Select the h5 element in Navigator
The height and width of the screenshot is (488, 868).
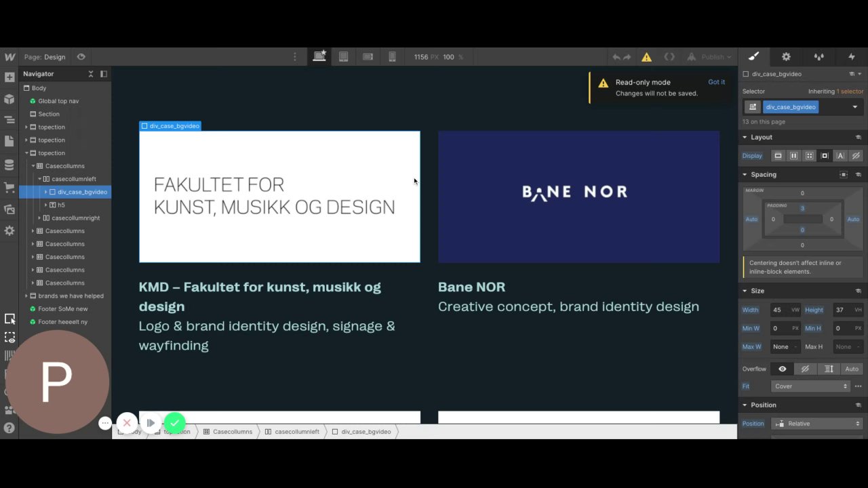point(61,205)
